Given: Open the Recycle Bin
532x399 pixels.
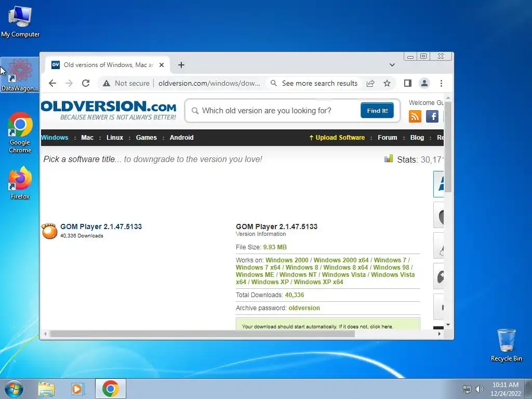Looking at the screenshot, I should 506,345.
